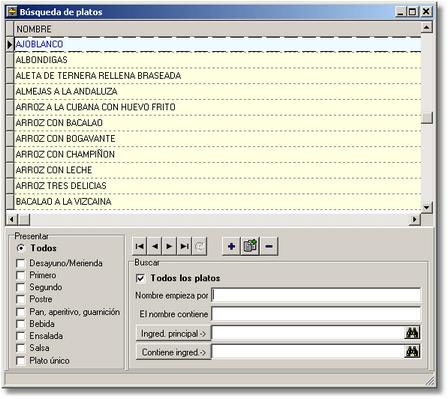Click the Ingred. principal -> button

coord(173,333)
